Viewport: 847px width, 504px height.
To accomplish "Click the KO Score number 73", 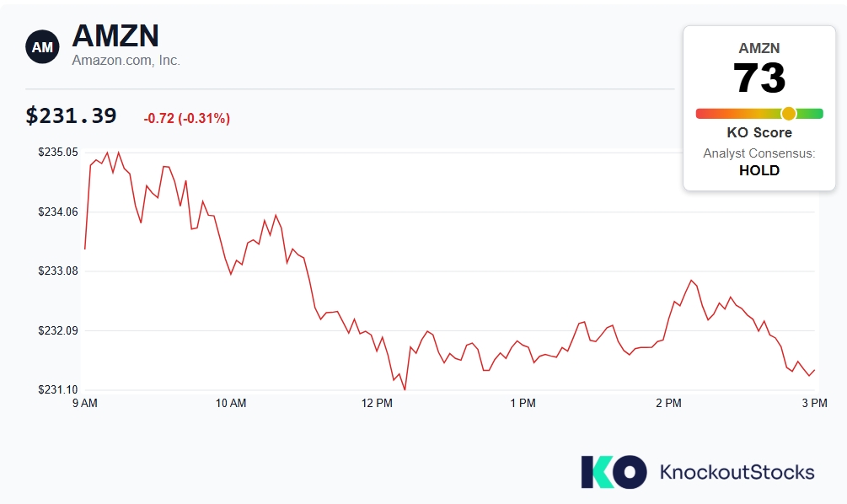I will (x=759, y=78).
